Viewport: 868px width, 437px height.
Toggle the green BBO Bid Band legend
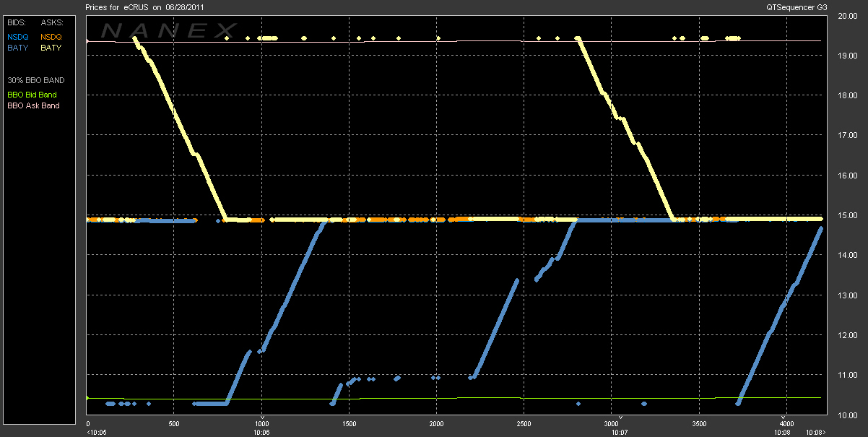[32, 95]
